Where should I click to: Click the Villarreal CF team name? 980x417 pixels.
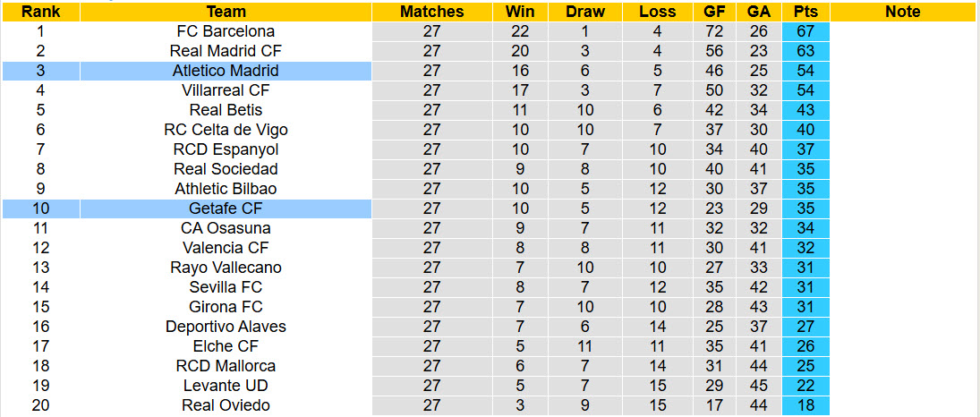226,90
